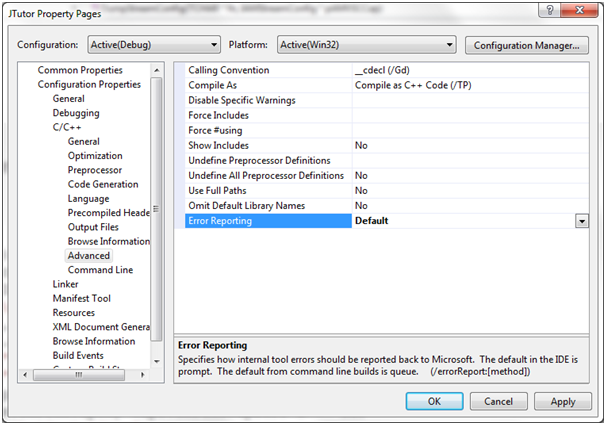The image size is (606, 425).
Task: Open the General page under C/C++
Action: coord(83,141)
